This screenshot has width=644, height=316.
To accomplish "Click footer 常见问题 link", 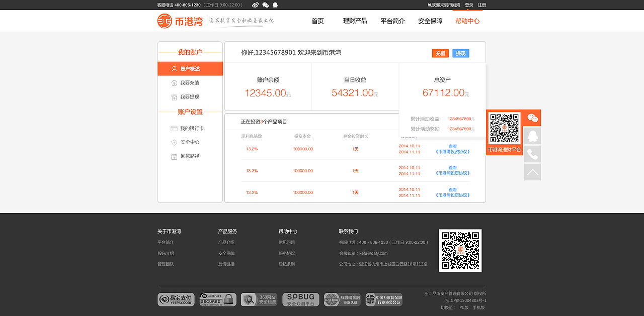I will tap(287, 242).
